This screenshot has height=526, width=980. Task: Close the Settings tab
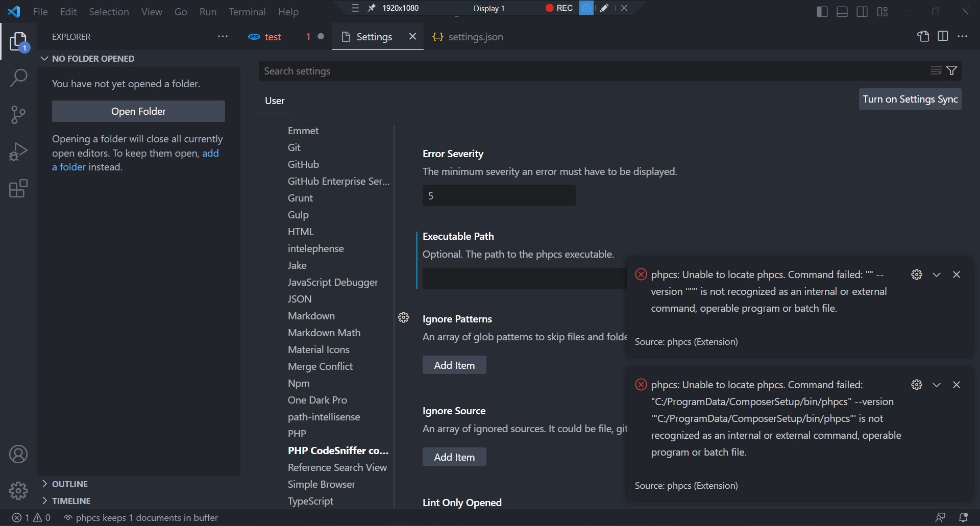click(x=413, y=36)
